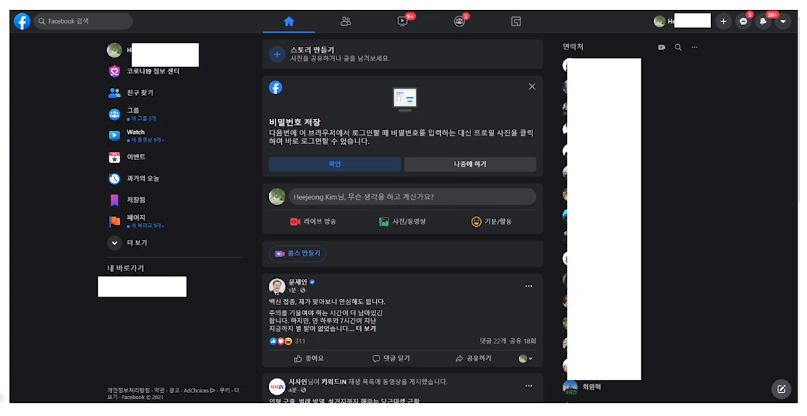Open 시사인 page avatar
The width and height of the screenshot is (807, 416).
pyautogui.click(x=277, y=386)
